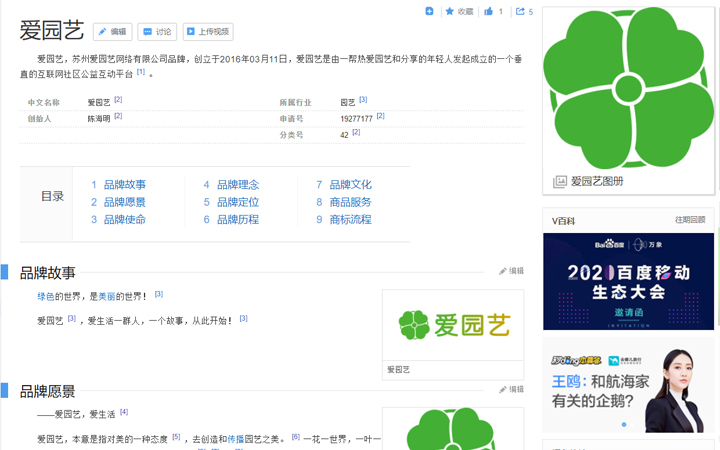720x450 pixels.
Task: Edit the 品牌故事 section
Action: (511, 271)
